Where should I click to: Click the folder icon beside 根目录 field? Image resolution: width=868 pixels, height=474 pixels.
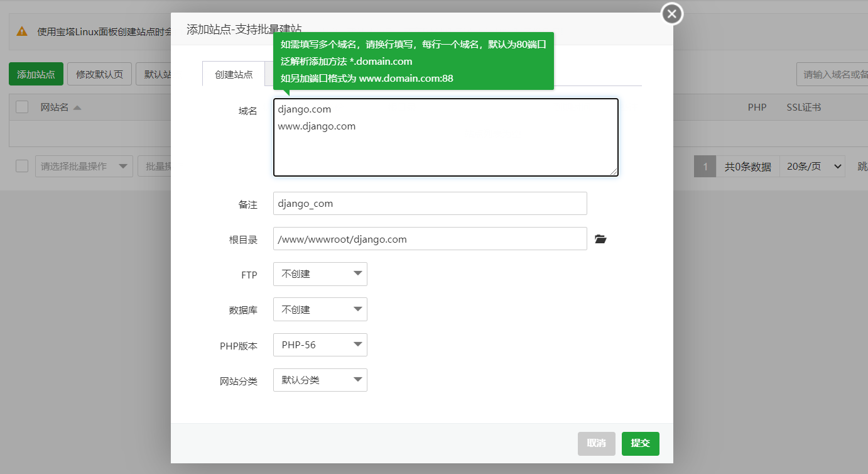(600, 239)
